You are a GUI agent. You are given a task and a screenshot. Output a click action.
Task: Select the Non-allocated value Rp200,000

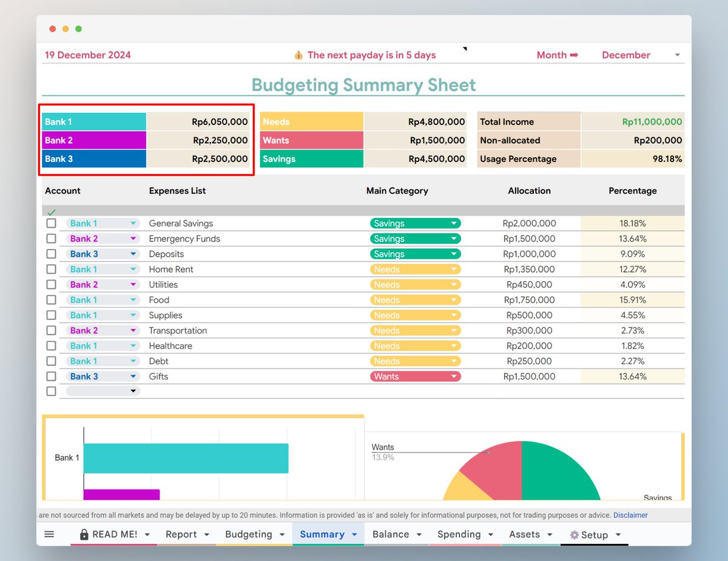(x=658, y=140)
